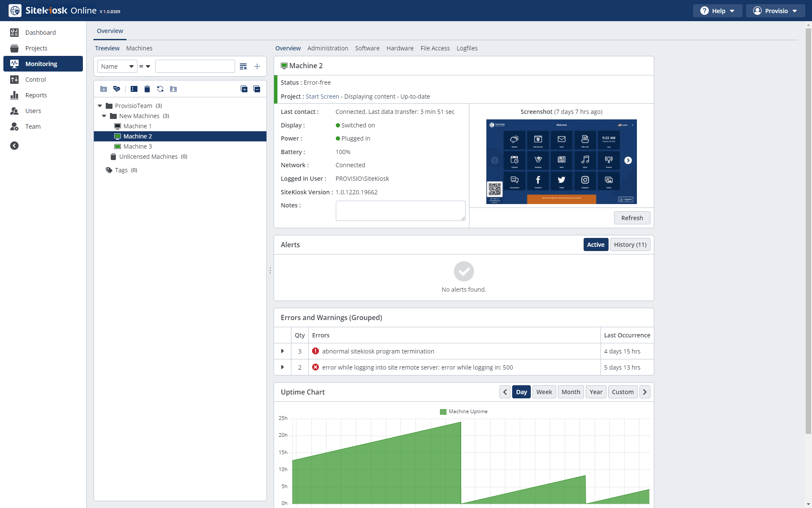This screenshot has height=508, width=812.
Task: Collapse the New Machines folder
Action: 104,116
